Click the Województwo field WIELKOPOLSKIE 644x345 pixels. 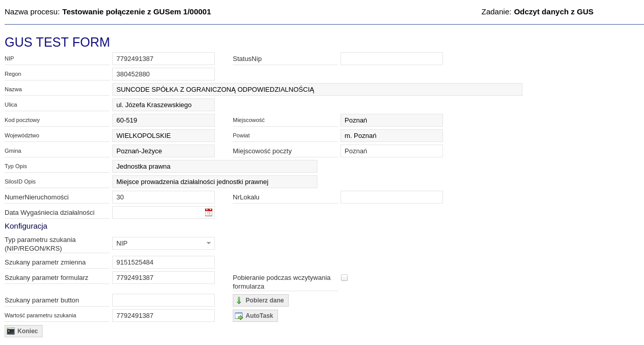(164, 135)
